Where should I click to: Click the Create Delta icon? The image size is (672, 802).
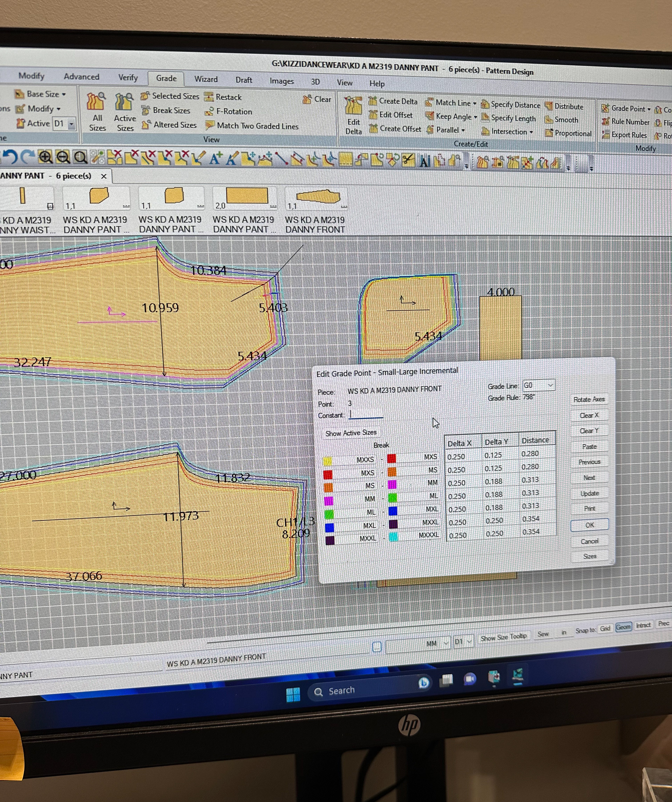tap(372, 101)
